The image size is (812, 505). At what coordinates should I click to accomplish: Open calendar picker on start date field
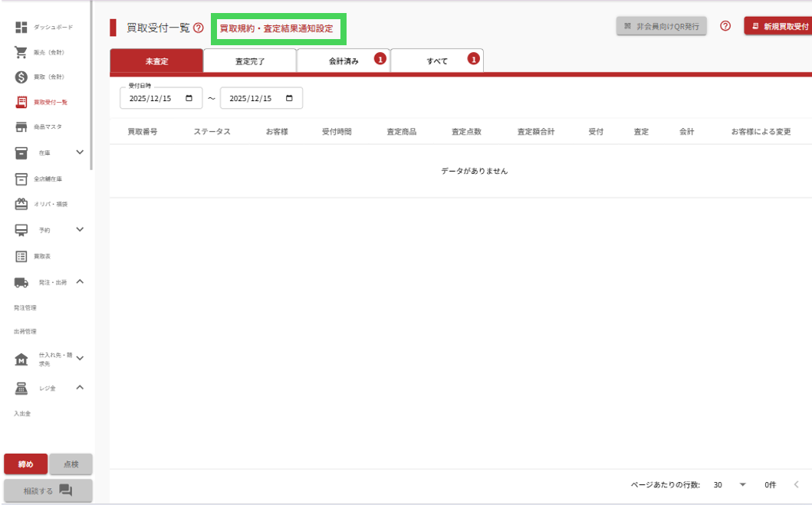189,98
